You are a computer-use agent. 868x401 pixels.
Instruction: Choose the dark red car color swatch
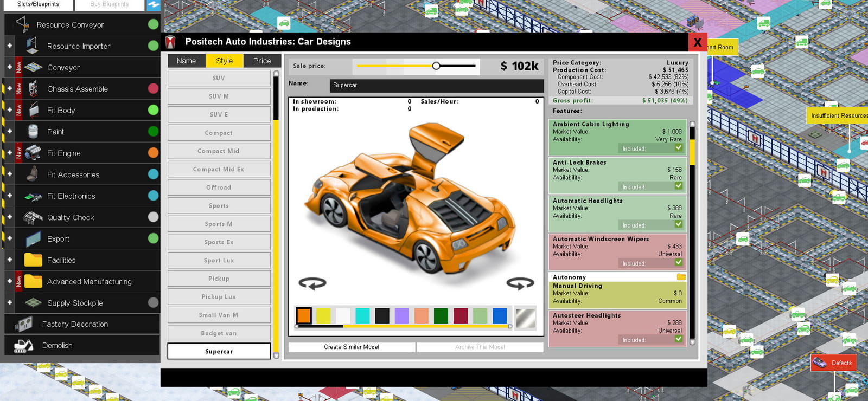point(461,315)
